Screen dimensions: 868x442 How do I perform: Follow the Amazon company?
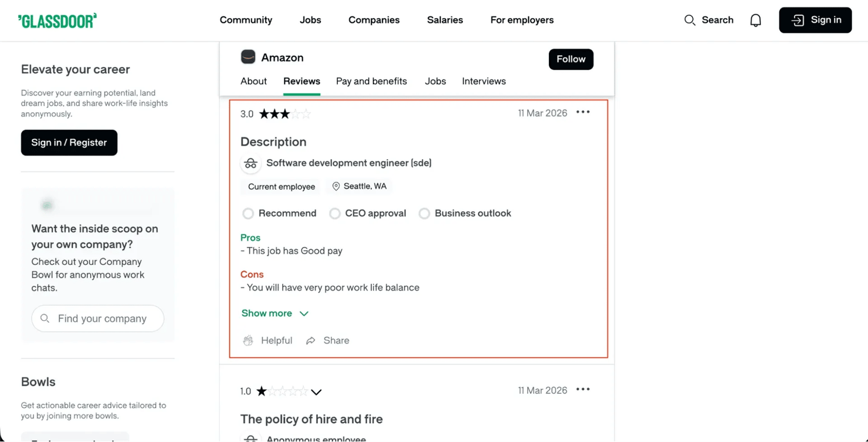click(571, 59)
